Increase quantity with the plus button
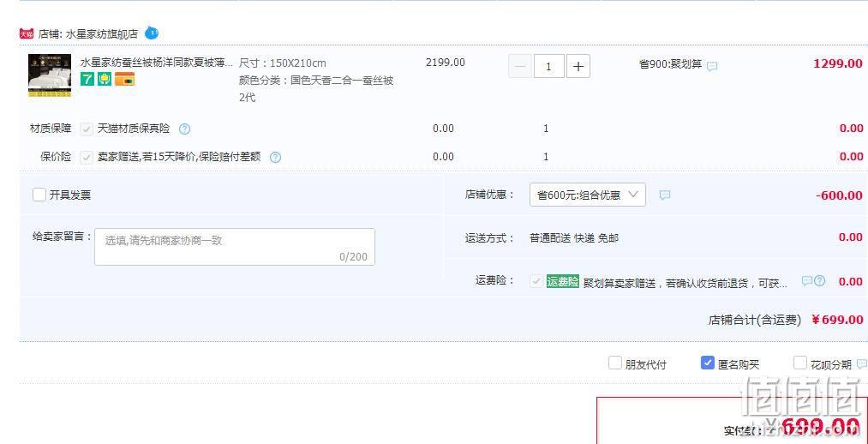The width and height of the screenshot is (868, 444). [578, 67]
